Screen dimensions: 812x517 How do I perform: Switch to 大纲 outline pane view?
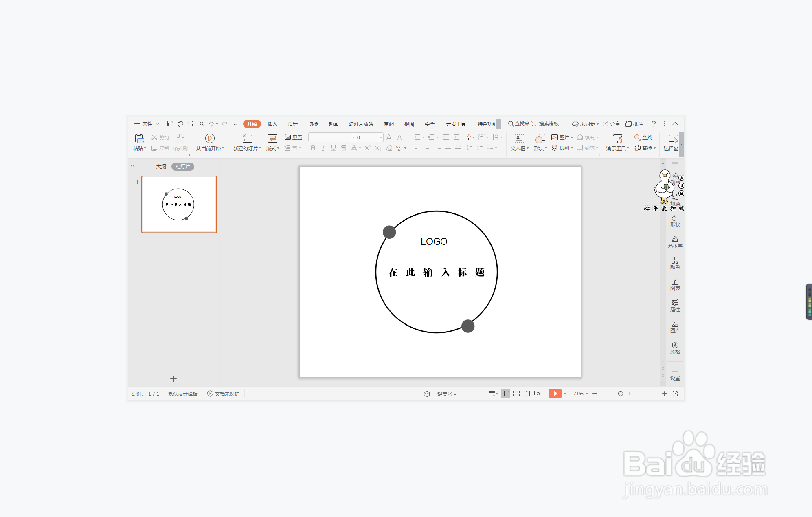(161, 167)
